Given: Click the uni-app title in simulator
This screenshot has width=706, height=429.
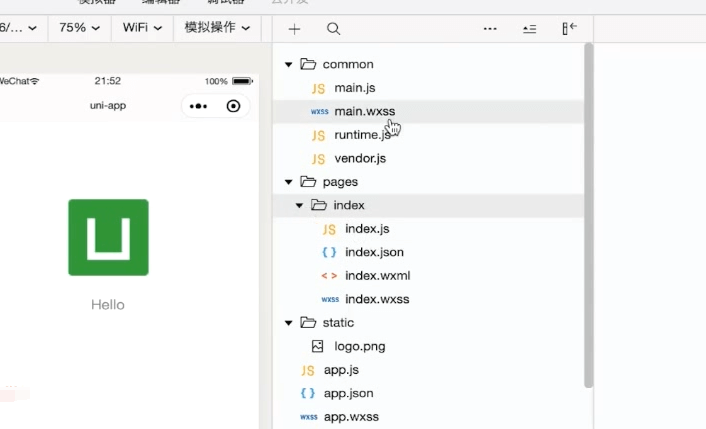Looking at the screenshot, I should tap(108, 105).
